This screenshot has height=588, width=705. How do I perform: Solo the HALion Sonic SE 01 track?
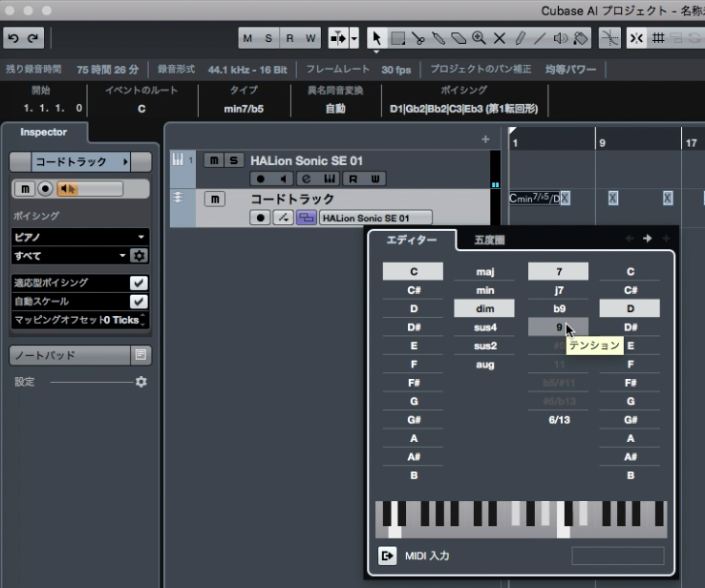pyautogui.click(x=234, y=160)
